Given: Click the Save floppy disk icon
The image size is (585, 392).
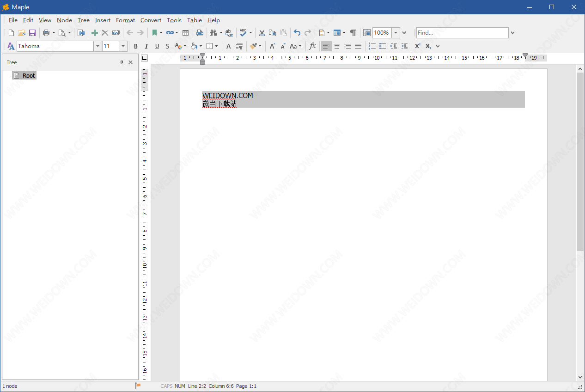Looking at the screenshot, I should click(32, 33).
